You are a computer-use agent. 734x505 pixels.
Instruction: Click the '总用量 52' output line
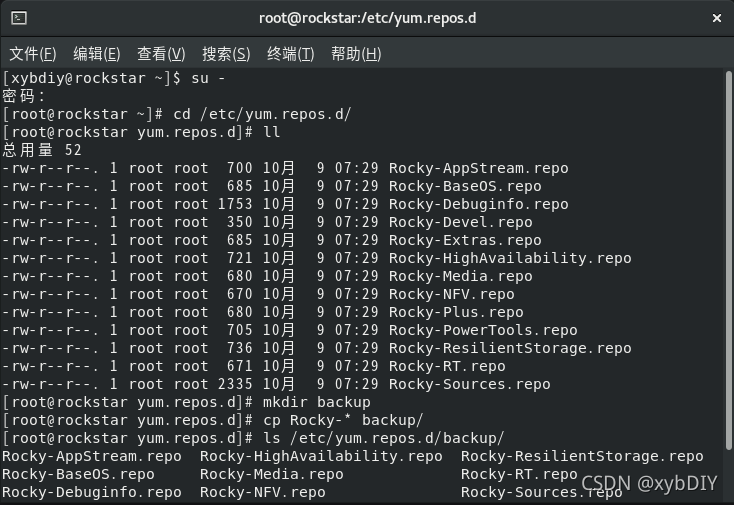[42, 150]
